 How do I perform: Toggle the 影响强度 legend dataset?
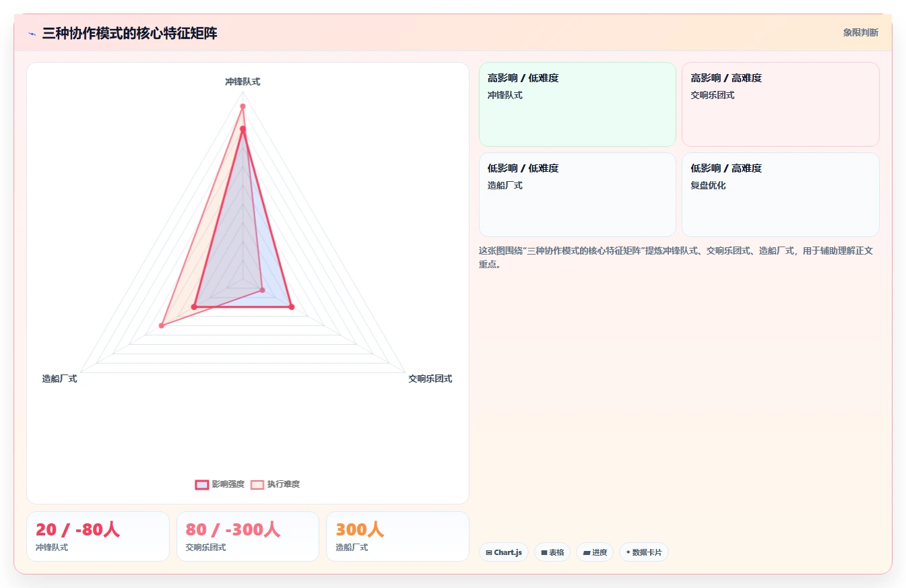[220, 484]
